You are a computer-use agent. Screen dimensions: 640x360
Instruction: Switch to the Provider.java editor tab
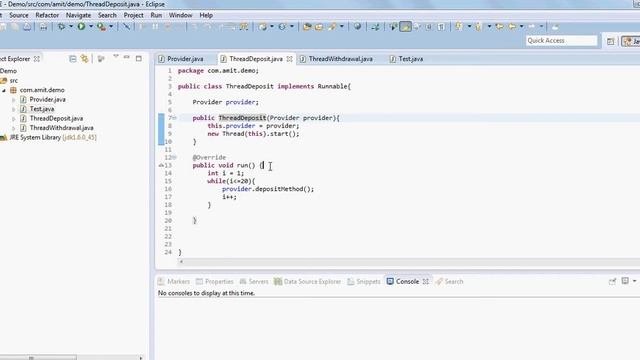point(185,59)
